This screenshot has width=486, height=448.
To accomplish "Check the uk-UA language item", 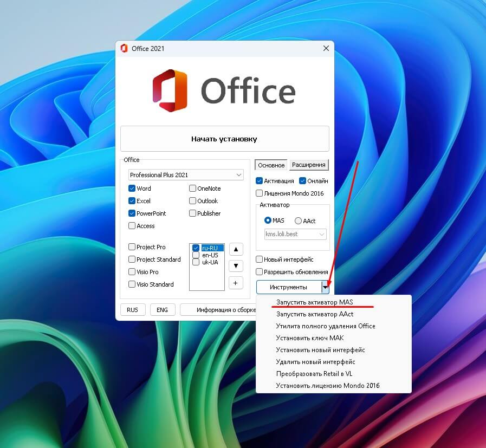I will 196,262.
